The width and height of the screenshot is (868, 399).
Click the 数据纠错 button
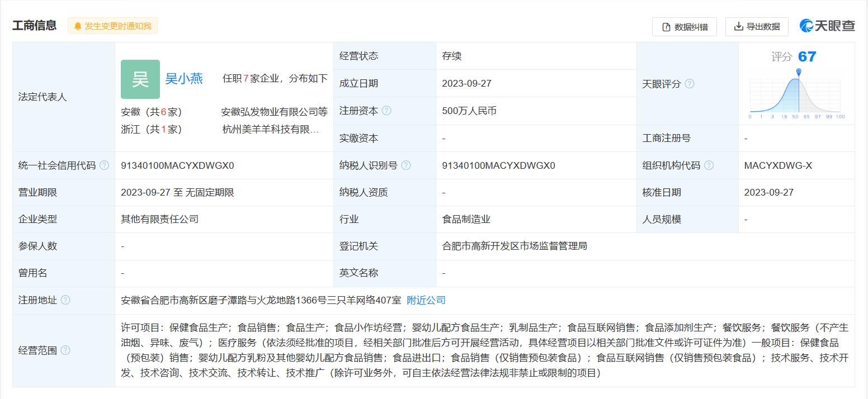685,27
